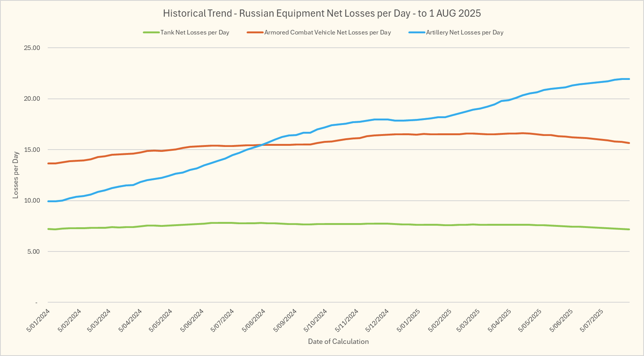Select the 15.00 y-axis value label
Viewport: 644px width, 356px height.
[32, 150]
